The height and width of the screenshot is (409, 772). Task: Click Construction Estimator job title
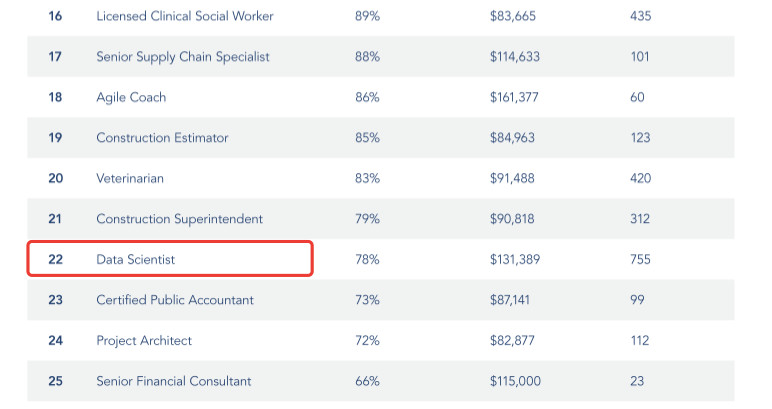pyautogui.click(x=162, y=138)
